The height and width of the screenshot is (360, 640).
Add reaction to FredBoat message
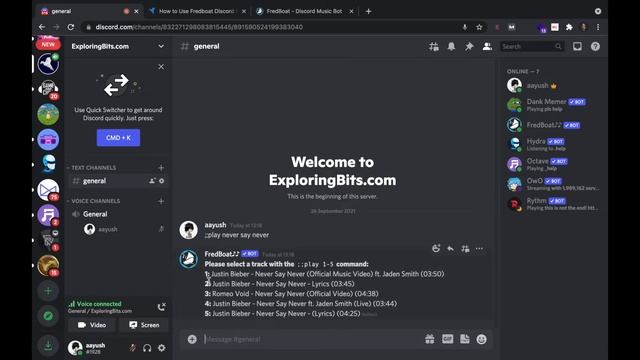click(436, 248)
